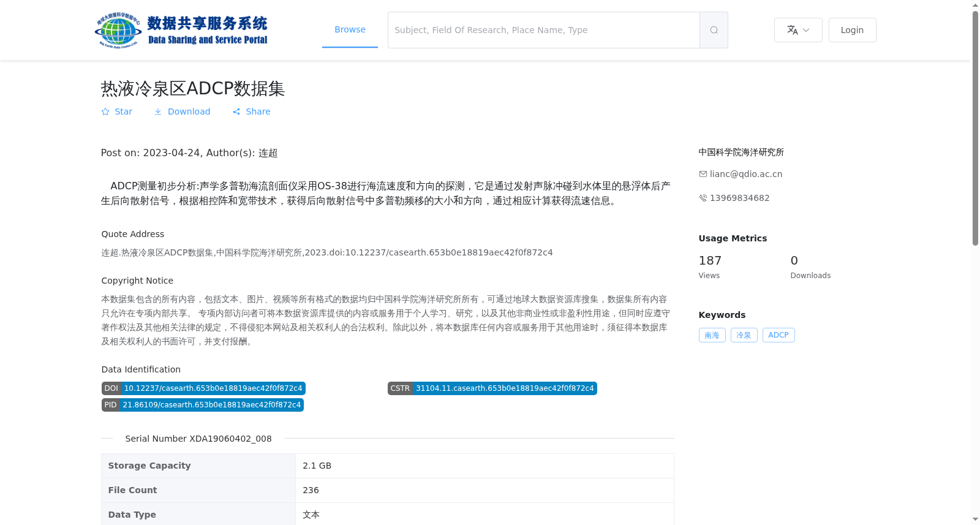Click the envelope mail icon

coord(703,174)
